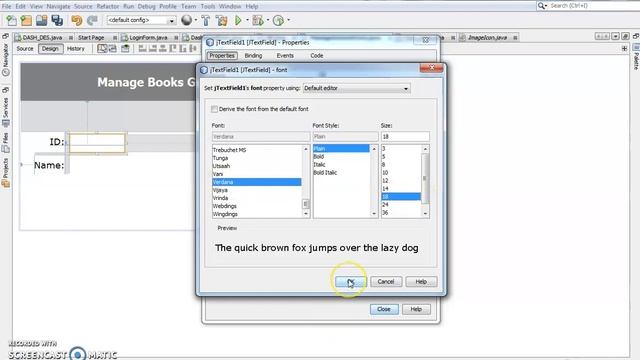Click the Debug Project toolbar icon
This screenshot has width=640, height=360.
(x=258, y=20)
